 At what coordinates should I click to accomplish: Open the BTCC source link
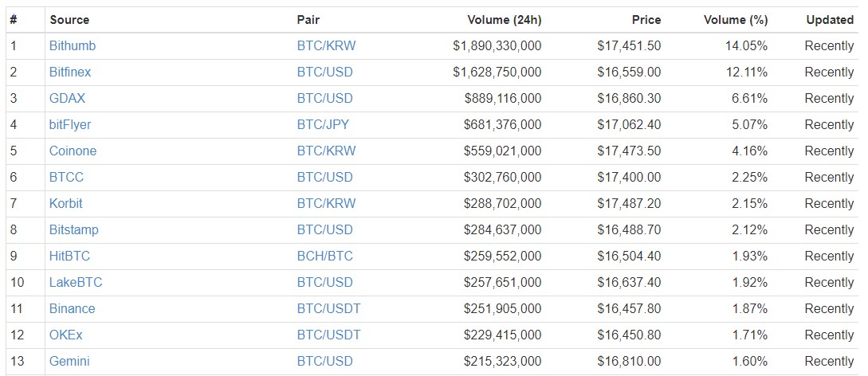66,178
